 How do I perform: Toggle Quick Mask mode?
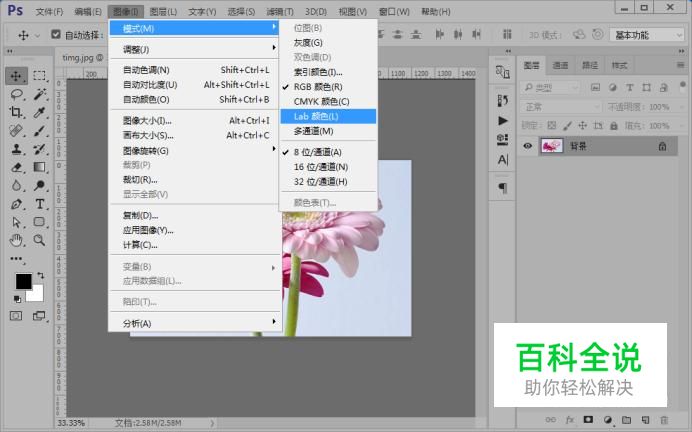coord(16,316)
